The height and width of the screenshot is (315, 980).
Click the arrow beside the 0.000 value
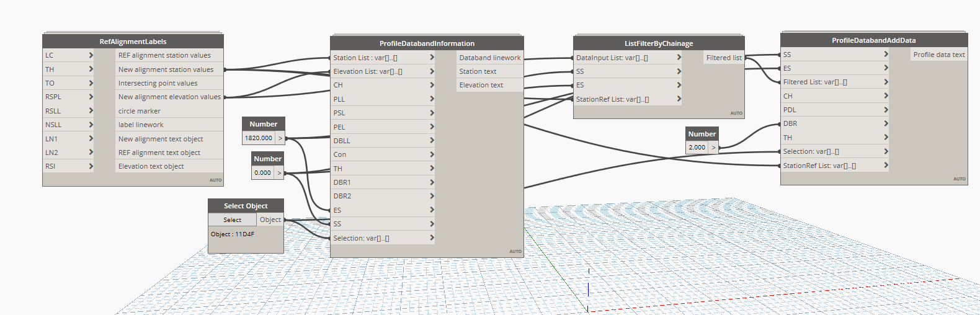[278, 173]
